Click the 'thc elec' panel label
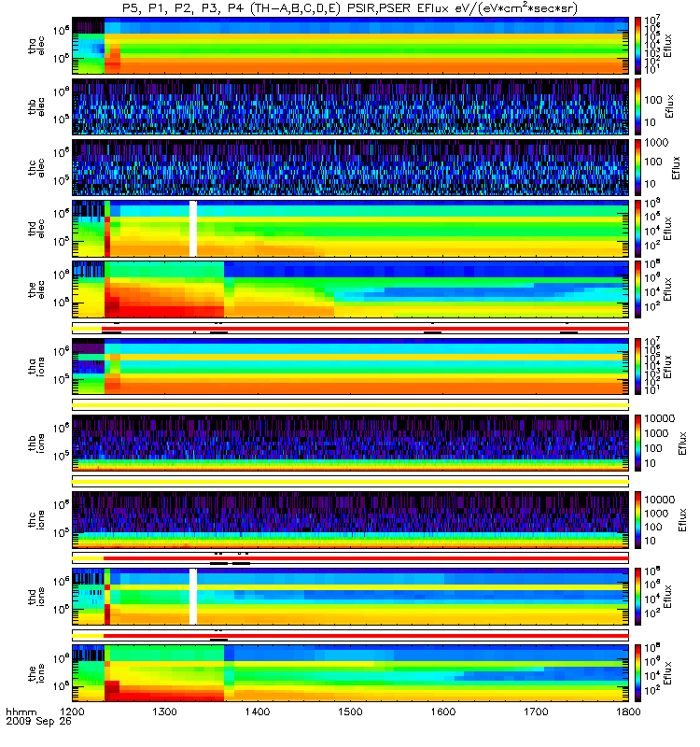 coord(36,168)
